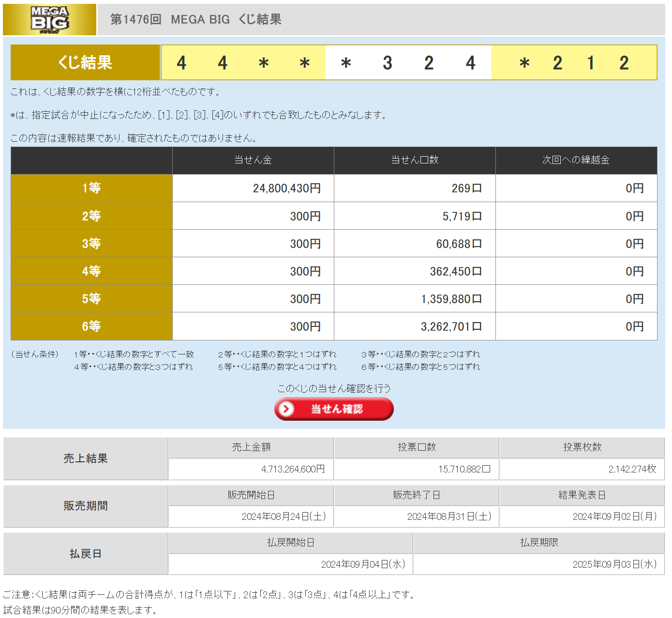Viewport: 672px width, 618px height.
Task: Select the 2等 prize amount 300円
Action: [x=306, y=216]
